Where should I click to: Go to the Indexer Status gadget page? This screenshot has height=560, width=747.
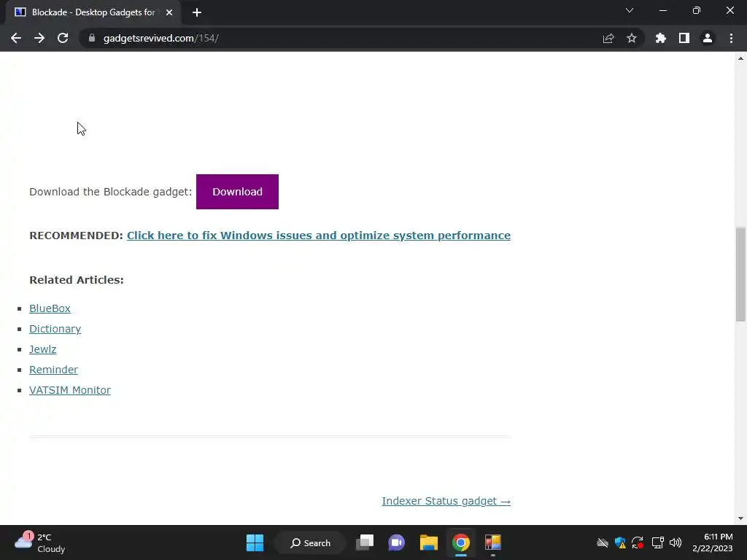pyautogui.click(x=446, y=501)
